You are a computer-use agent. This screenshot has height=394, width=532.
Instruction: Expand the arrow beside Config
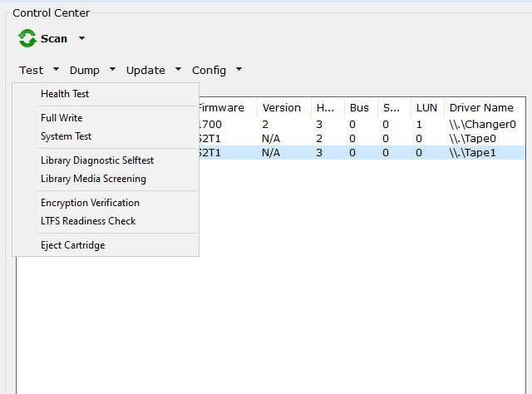pos(239,69)
